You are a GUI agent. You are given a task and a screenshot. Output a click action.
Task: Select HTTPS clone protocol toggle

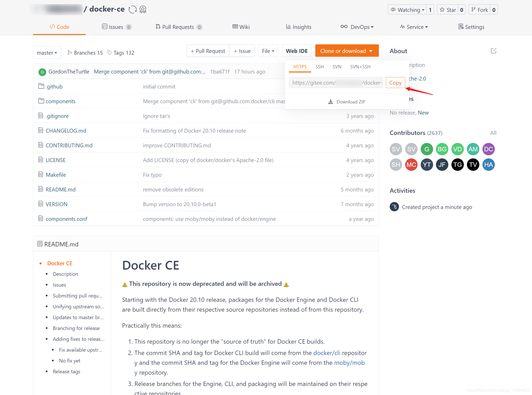300,67
